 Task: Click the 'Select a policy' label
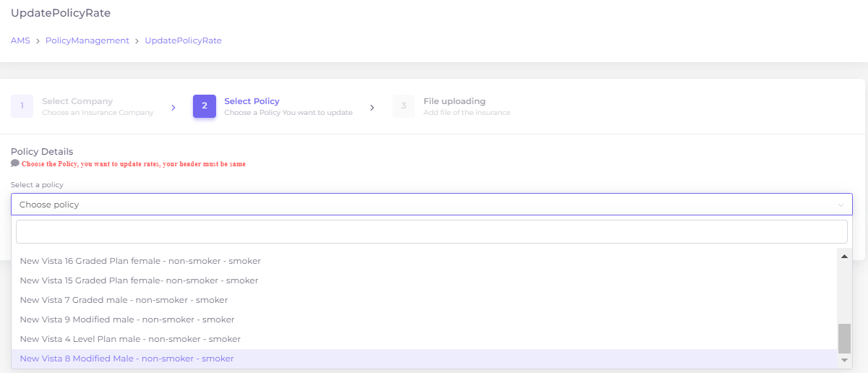tap(37, 185)
